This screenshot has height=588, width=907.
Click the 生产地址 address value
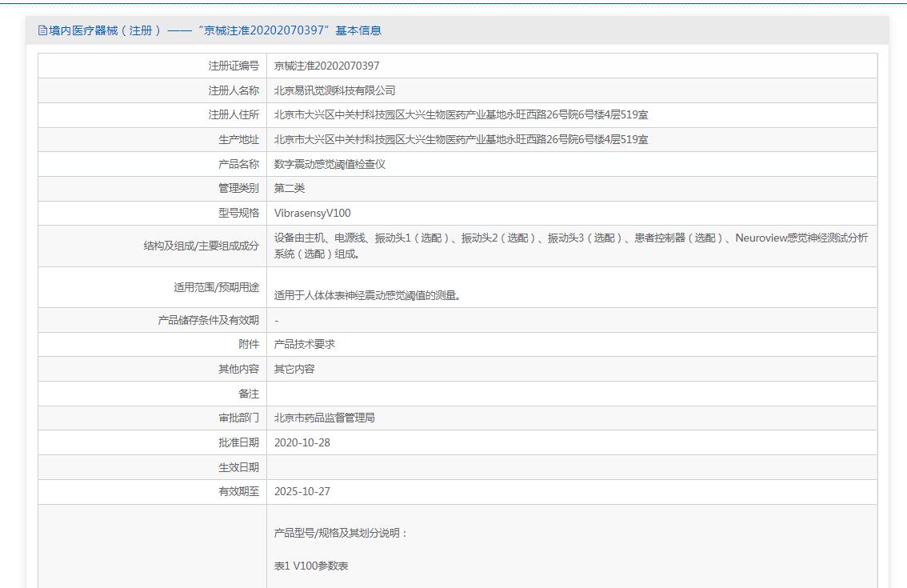point(461,139)
